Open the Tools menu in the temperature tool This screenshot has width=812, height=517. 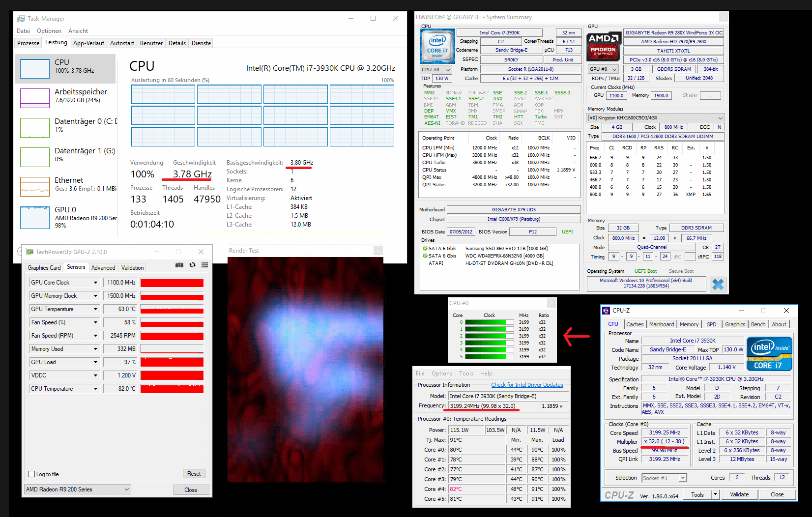[466, 373]
